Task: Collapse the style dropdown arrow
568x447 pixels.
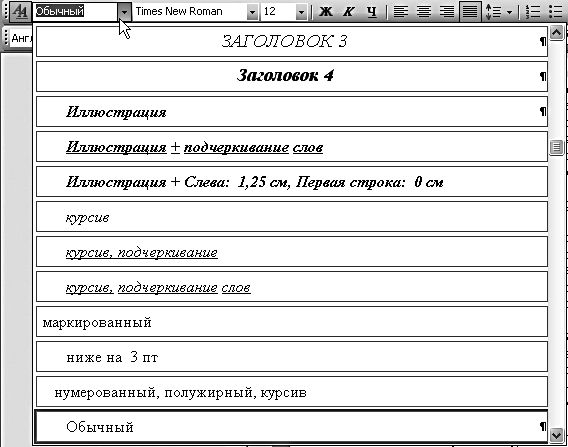Action: coord(124,12)
